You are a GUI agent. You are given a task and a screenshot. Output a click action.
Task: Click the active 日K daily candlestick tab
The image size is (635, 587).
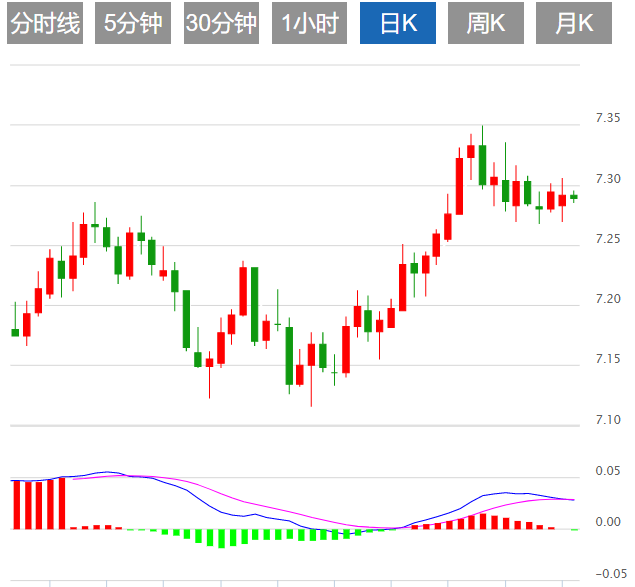(398, 23)
